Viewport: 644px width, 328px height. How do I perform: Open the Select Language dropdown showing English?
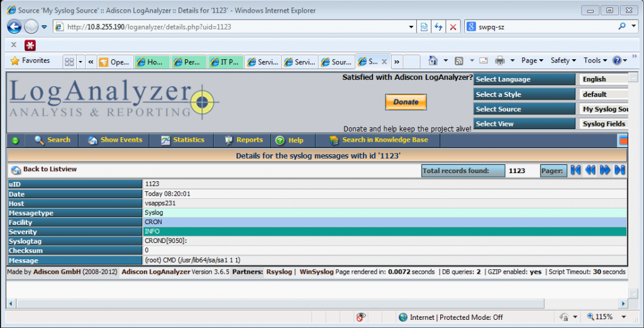point(604,79)
